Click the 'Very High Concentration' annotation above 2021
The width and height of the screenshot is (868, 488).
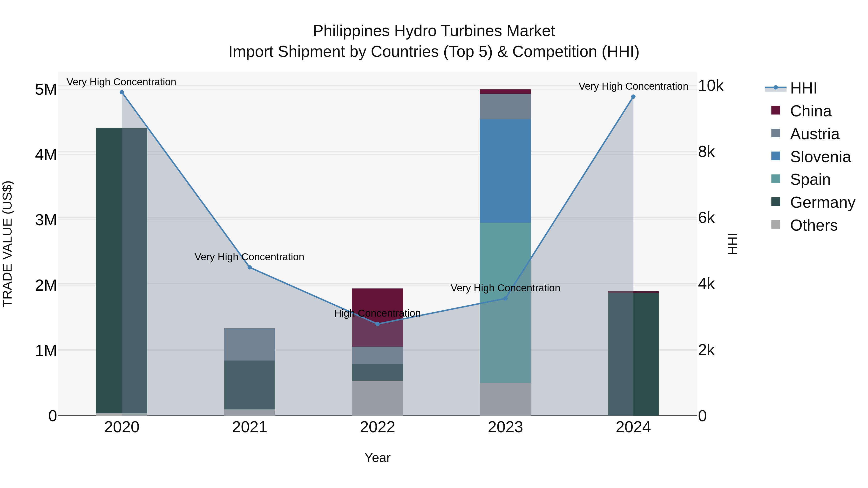249,257
